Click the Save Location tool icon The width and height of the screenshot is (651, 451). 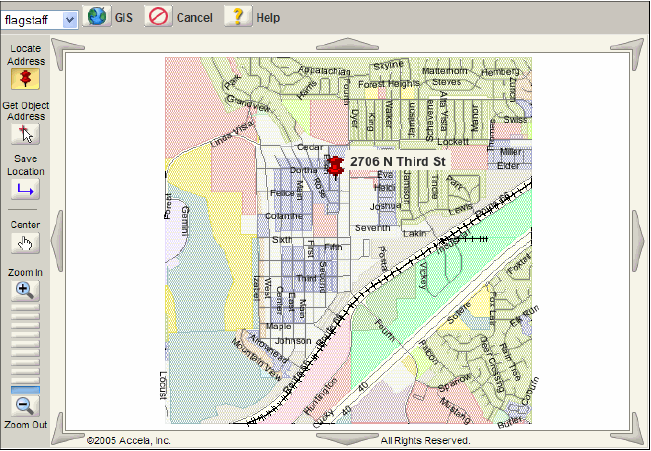[x=25, y=190]
